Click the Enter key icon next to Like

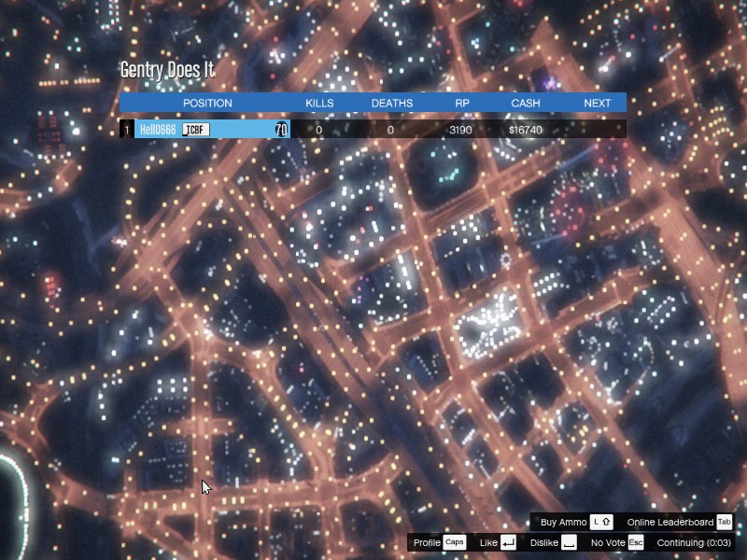508,542
